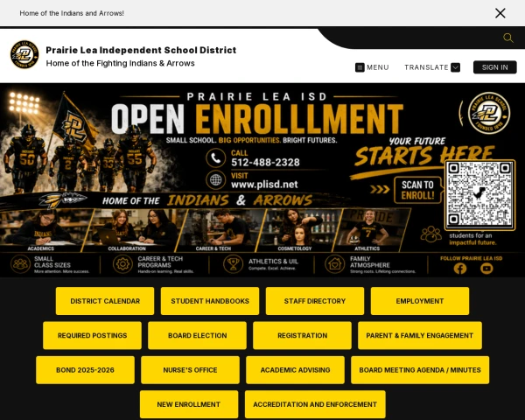Click the Prairie Lea school logo in the header
525x420 pixels.
[x=24, y=54]
